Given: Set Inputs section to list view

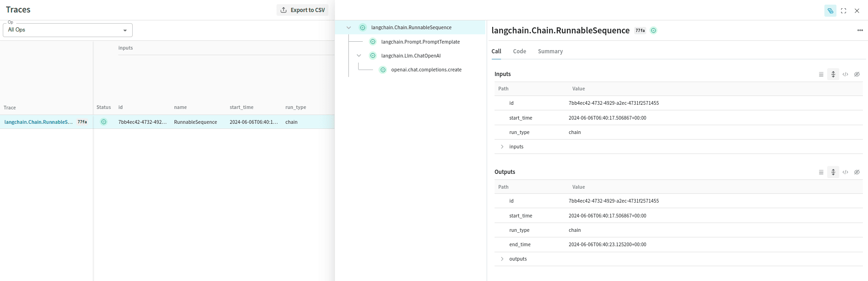Looking at the screenshot, I should (x=821, y=74).
